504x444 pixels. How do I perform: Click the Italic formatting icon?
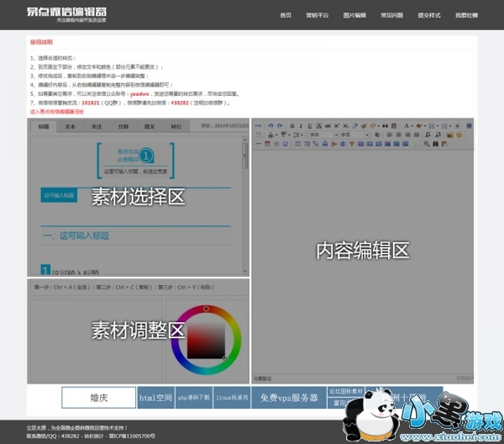pyautogui.click(x=300, y=125)
